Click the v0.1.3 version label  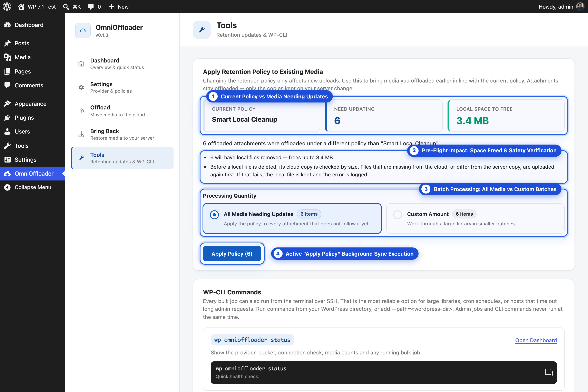[102, 35]
